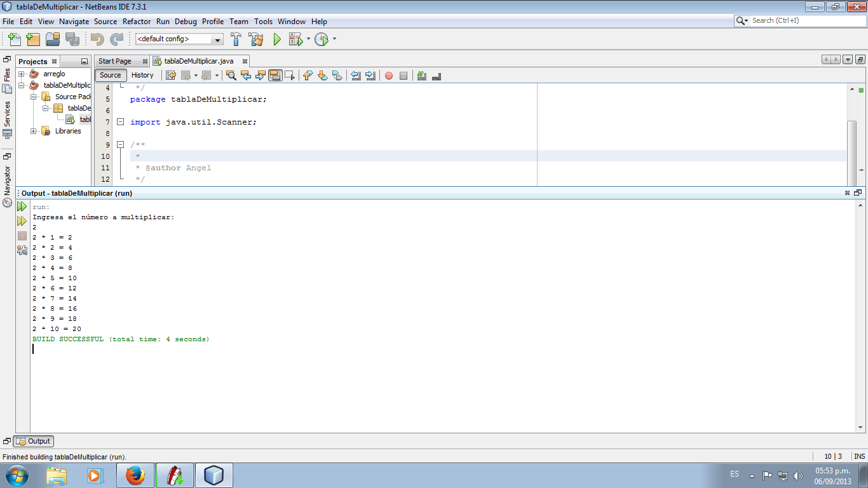Re-run the program from Output panel
868x488 pixels.
21,207
